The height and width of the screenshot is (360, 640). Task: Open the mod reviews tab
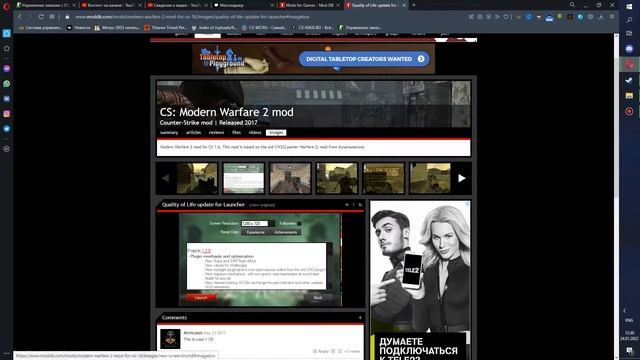click(x=216, y=133)
